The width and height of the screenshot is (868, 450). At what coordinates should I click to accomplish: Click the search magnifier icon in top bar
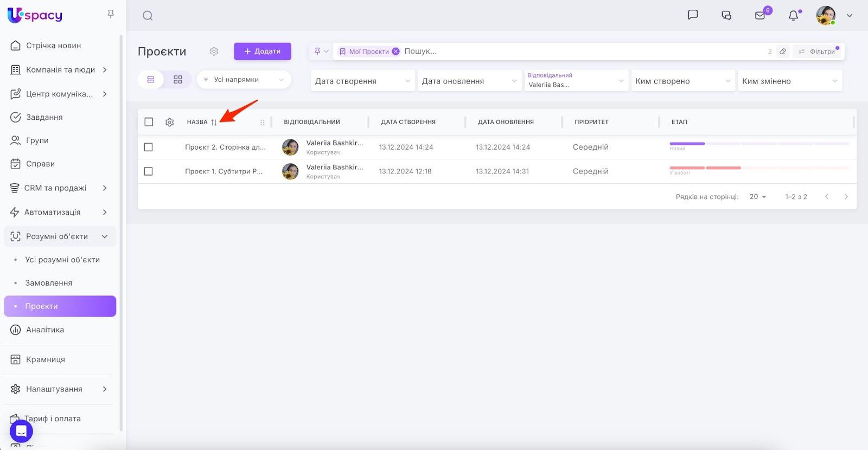click(x=148, y=16)
